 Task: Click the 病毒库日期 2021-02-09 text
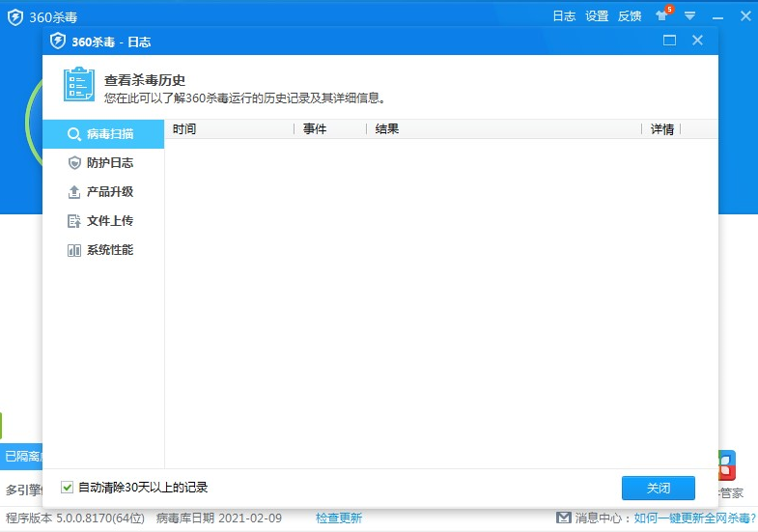point(219,518)
